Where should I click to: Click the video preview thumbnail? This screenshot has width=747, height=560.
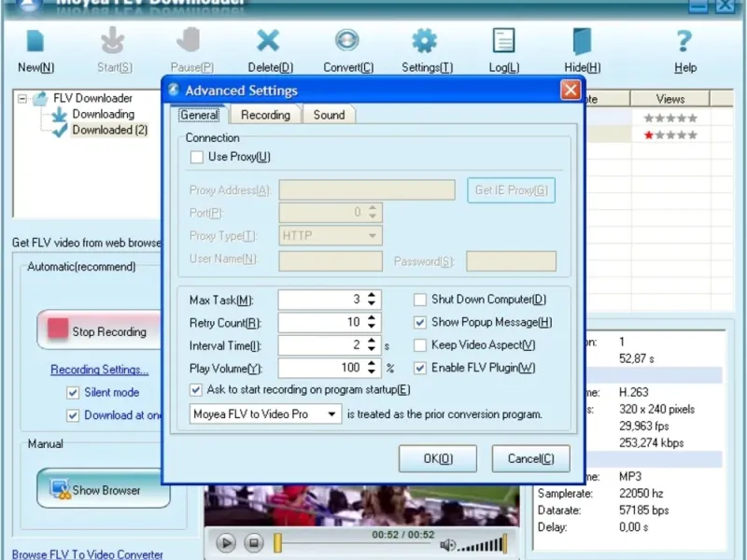click(362, 505)
